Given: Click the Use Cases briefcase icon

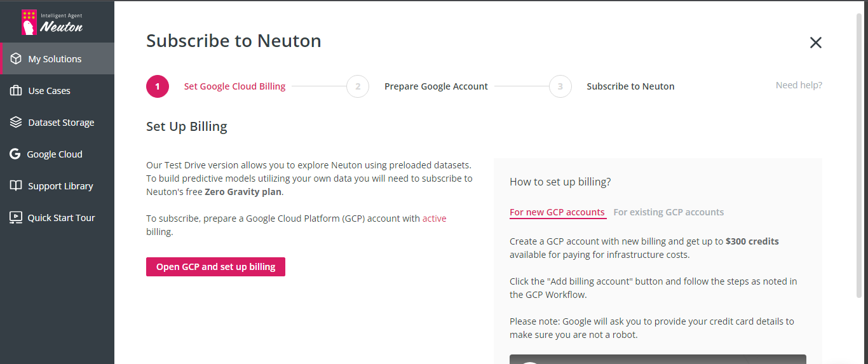Looking at the screenshot, I should 16,91.
